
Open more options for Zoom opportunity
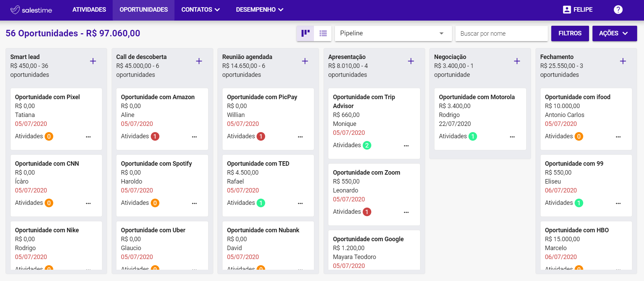(406, 212)
